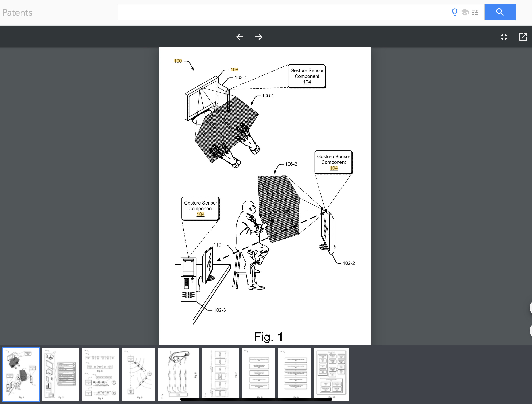This screenshot has height=404, width=532.
Task: Select the Fig. 9 flowchart thumbnail
Action: pyautogui.click(x=294, y=374)
